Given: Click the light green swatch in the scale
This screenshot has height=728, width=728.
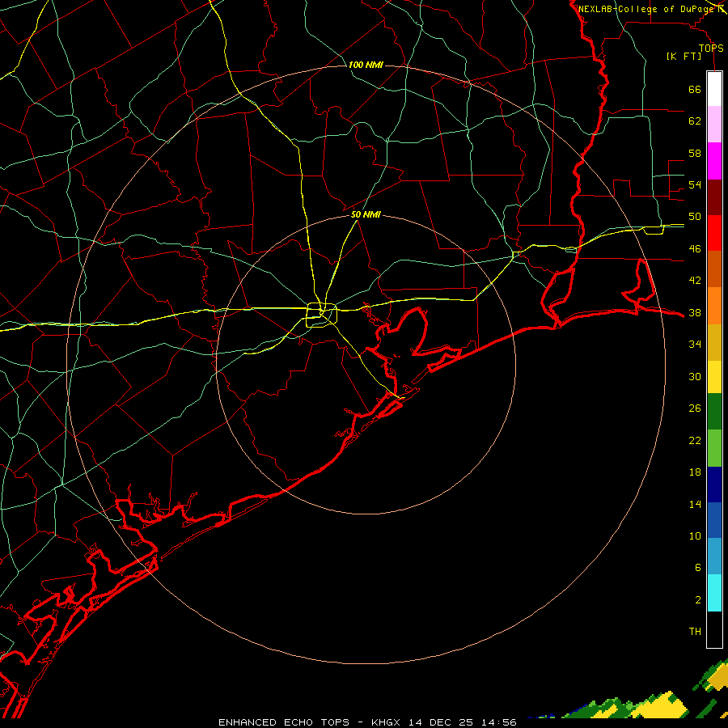Looking at the screenshot, I should 714,448.
